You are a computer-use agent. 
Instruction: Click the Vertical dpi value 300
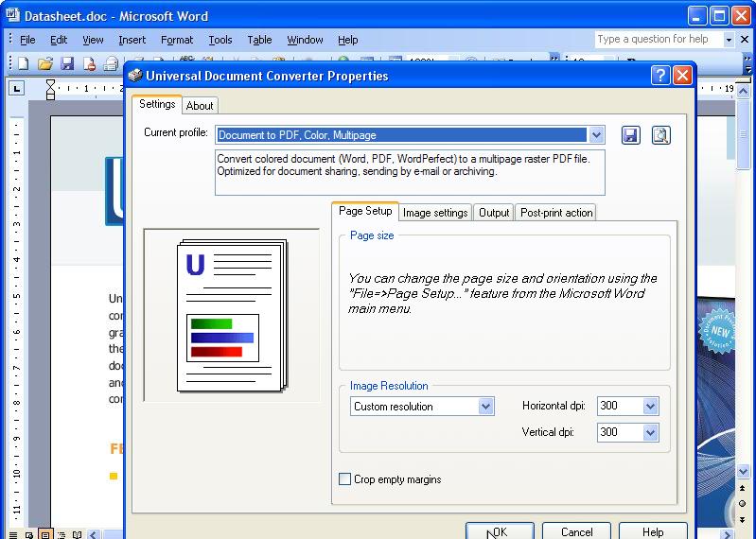[609, 431]
